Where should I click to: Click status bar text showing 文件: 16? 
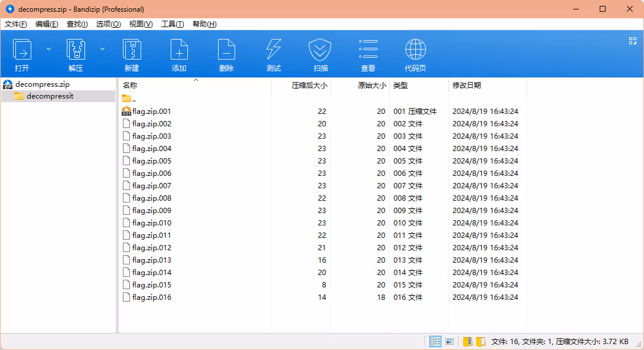click(x=505, y=341)
